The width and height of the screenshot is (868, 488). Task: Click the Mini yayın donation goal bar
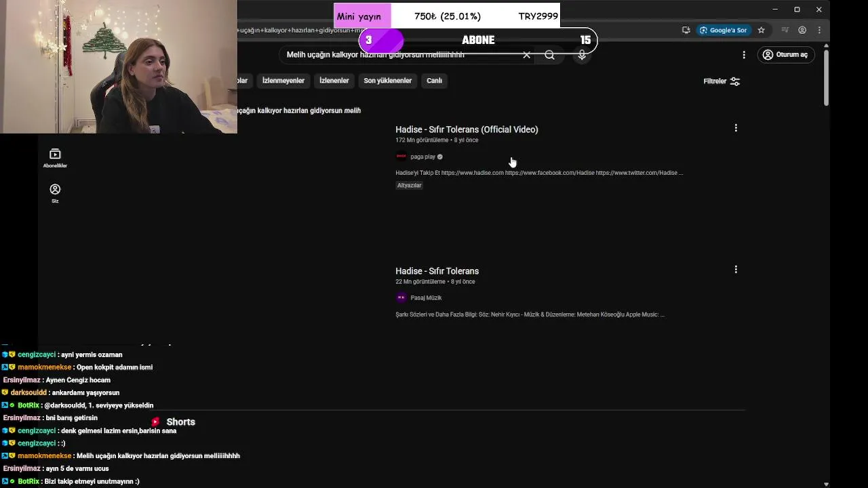click(447, 16)
